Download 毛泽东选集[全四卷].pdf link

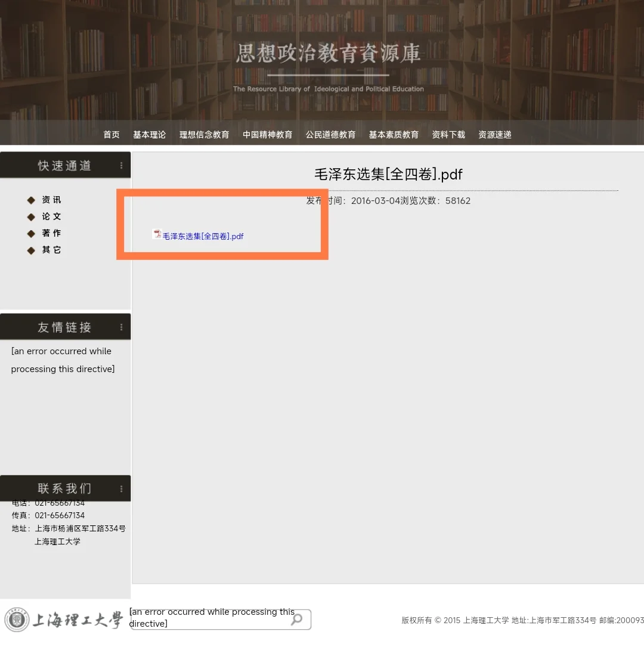203,236
